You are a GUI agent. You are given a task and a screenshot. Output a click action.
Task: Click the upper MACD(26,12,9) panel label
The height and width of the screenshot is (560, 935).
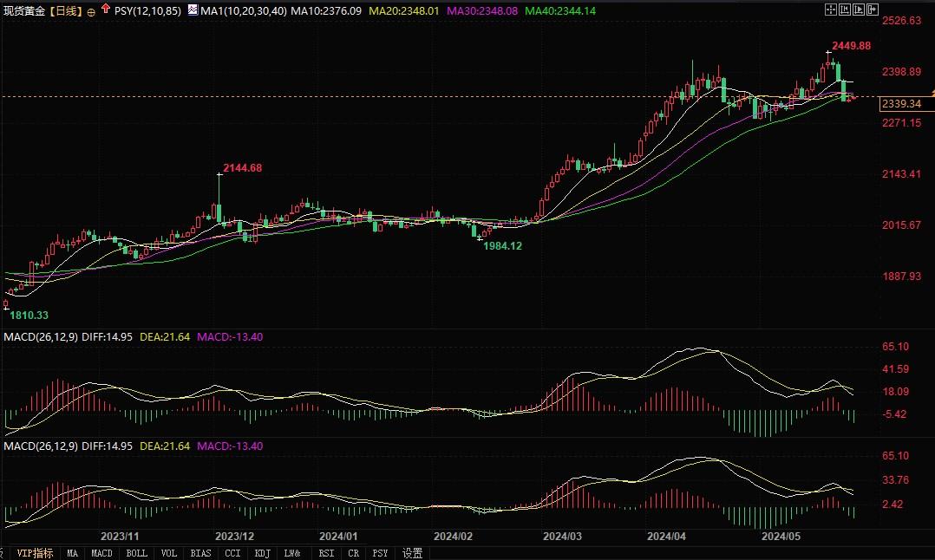[x=41, y=336]
